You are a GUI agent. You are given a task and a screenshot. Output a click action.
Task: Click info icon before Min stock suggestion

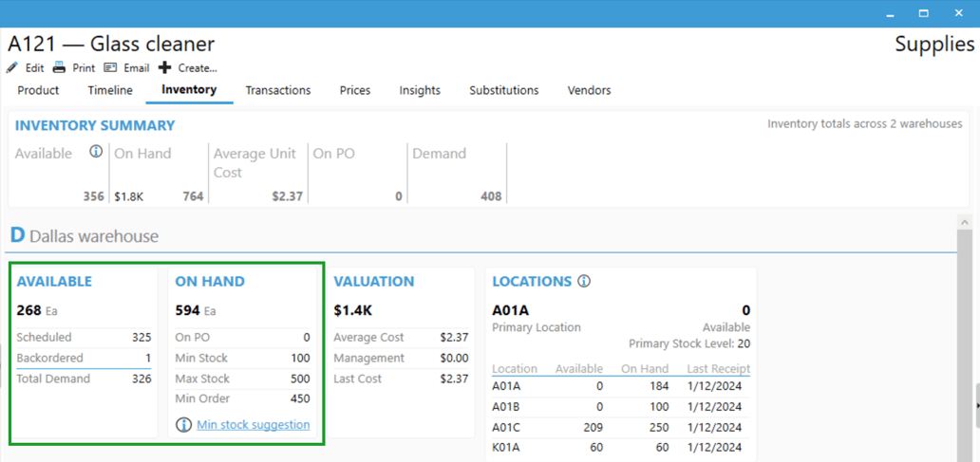[184, 425]
